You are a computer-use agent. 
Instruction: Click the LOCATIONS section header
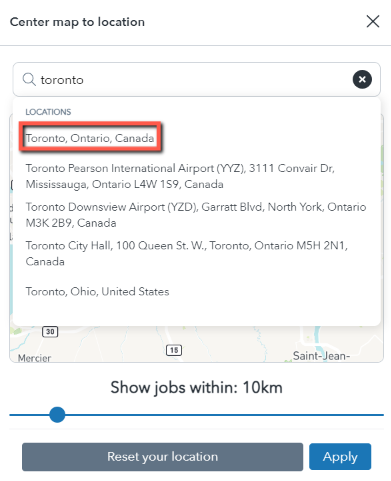point(48,112)
